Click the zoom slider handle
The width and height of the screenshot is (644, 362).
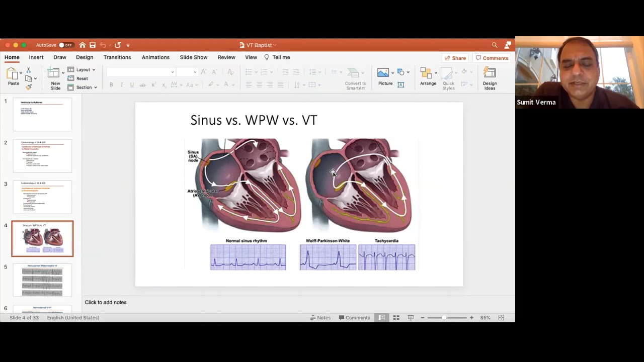click(444, 318)
